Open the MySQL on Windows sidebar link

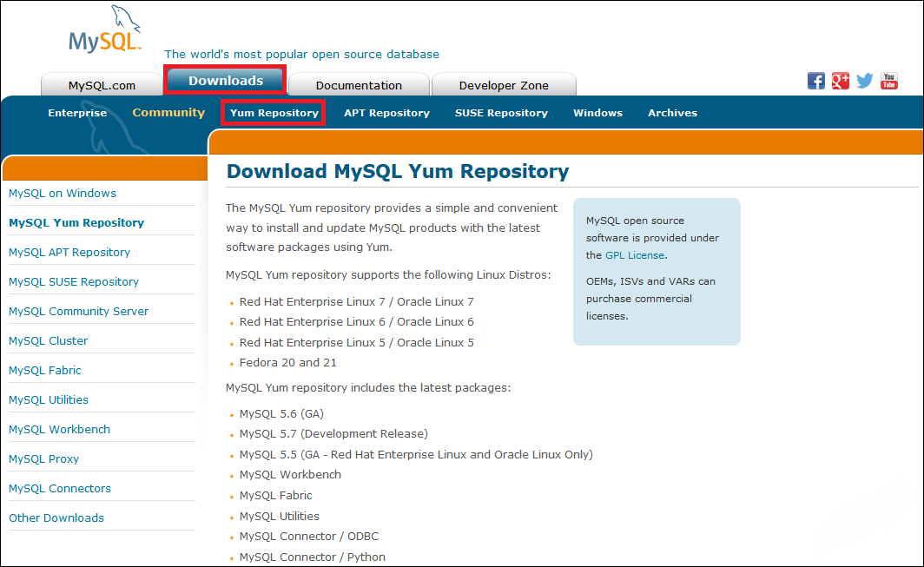[x=63, y=194]
